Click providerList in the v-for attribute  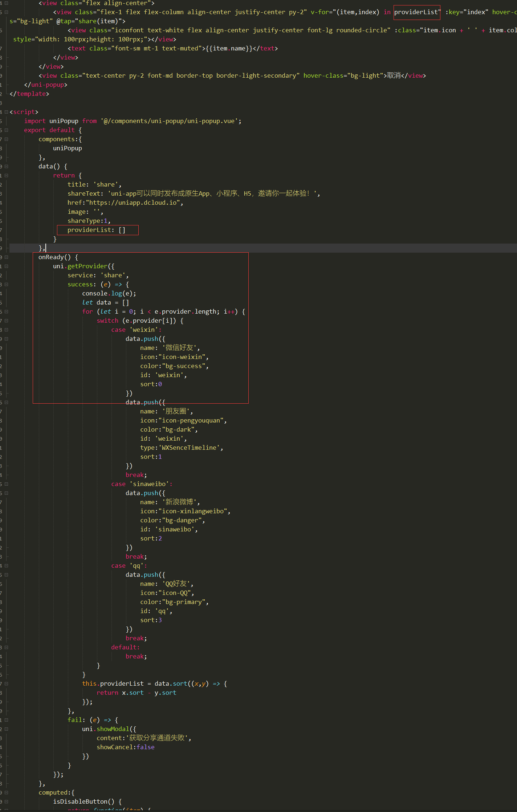pos(416,12)
